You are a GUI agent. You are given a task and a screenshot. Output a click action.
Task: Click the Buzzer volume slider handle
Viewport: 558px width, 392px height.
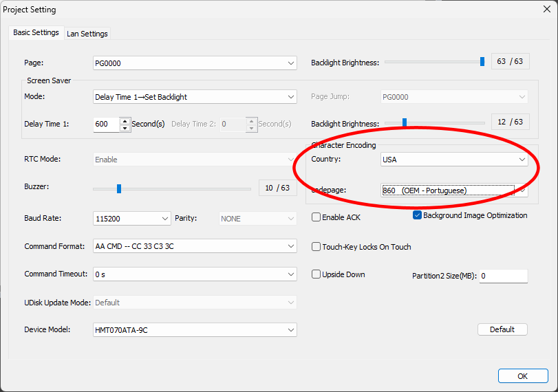click(x=119, y=188)
